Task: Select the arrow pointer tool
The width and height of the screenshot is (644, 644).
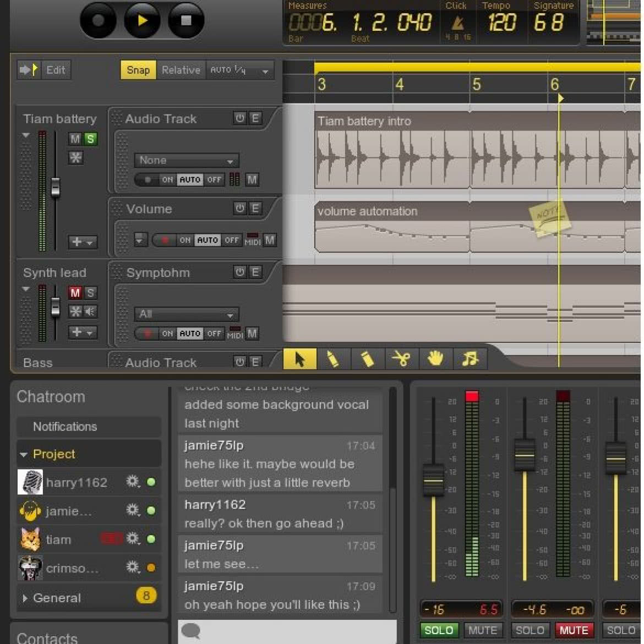Action: pyautogui.click(x=300, y=359)
